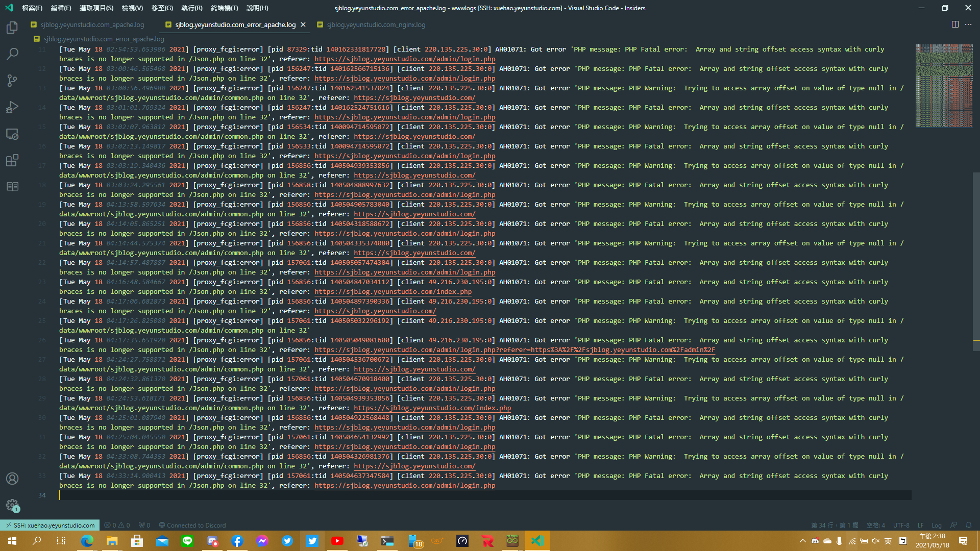980x551 pixels.
Task: Open the Manage gear menu
Action: click(12, 505)
